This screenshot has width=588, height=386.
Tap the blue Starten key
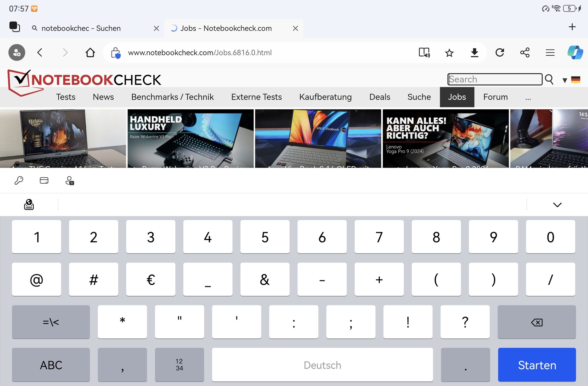537,365
